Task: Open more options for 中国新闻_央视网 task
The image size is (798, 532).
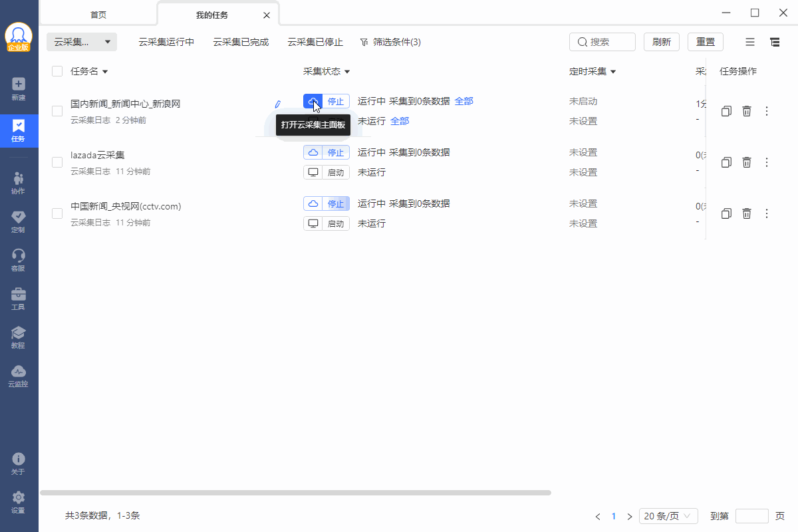Action: click(x=767, y=213)
